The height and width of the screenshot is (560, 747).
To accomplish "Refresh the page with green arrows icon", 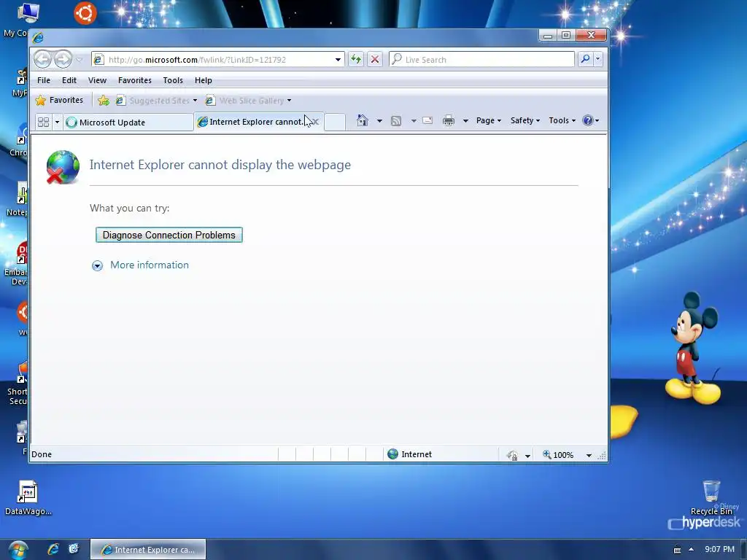I will pyautogui.click(x=355, y=60).
